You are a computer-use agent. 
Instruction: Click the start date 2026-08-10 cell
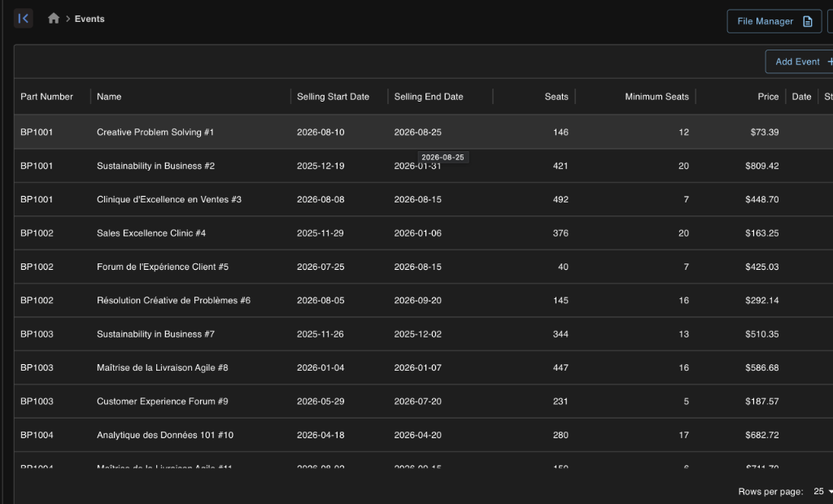coord(321,133)
